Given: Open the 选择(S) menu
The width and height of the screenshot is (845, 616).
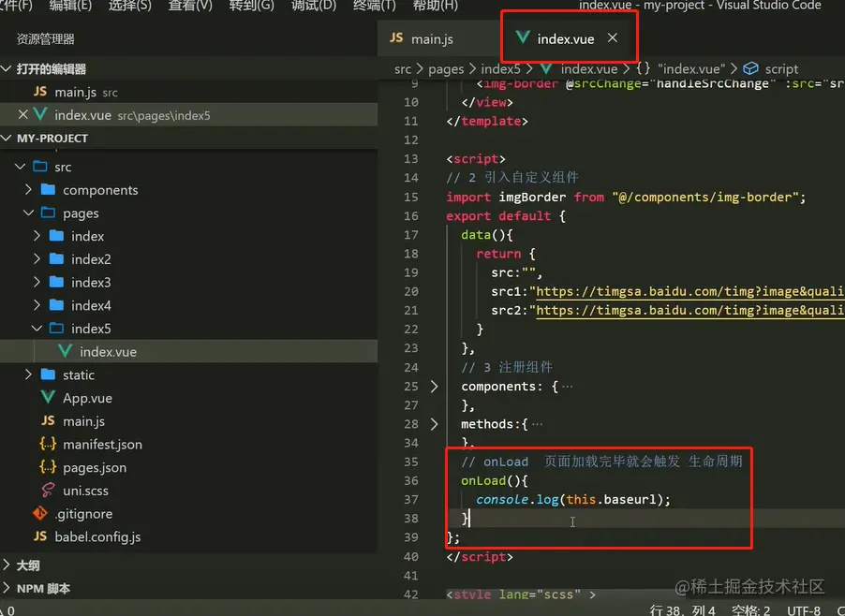Looking at the screenshot, I should pyautogui.click(x=130, y=5).
